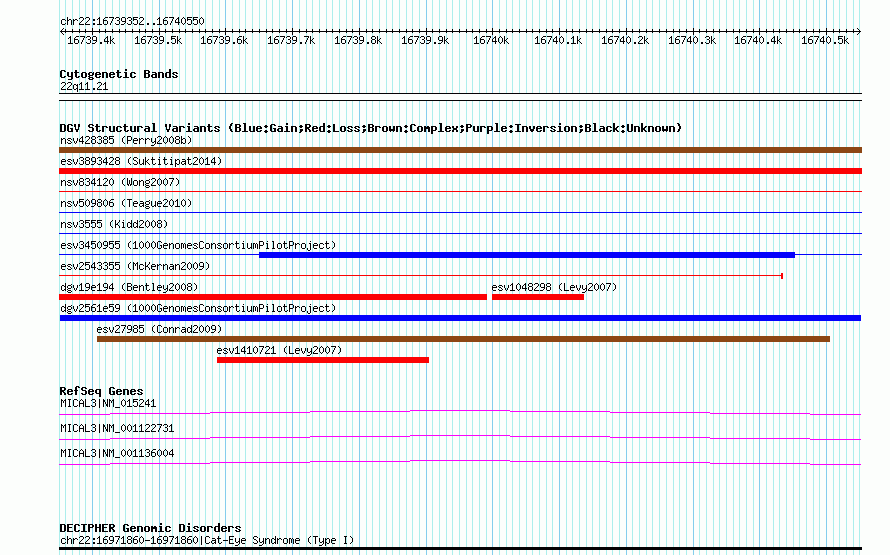Click the chr22:16739352..16740550 coordinate label
890x555 pixels.
(132, 21)
